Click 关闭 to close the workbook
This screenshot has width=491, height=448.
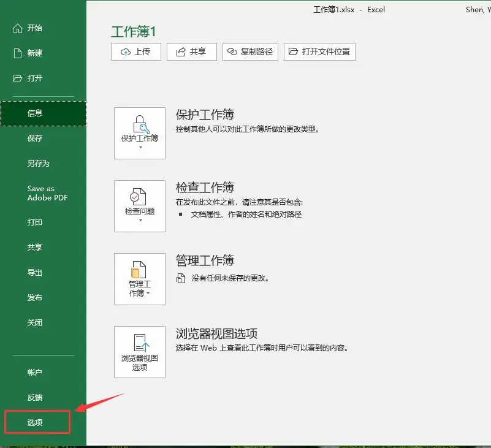35,323
